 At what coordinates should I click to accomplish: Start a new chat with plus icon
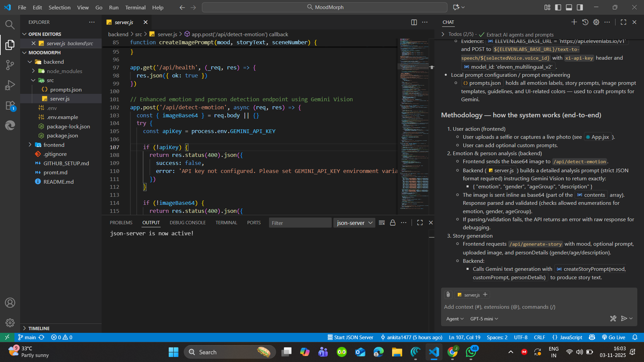pos(574,22)
